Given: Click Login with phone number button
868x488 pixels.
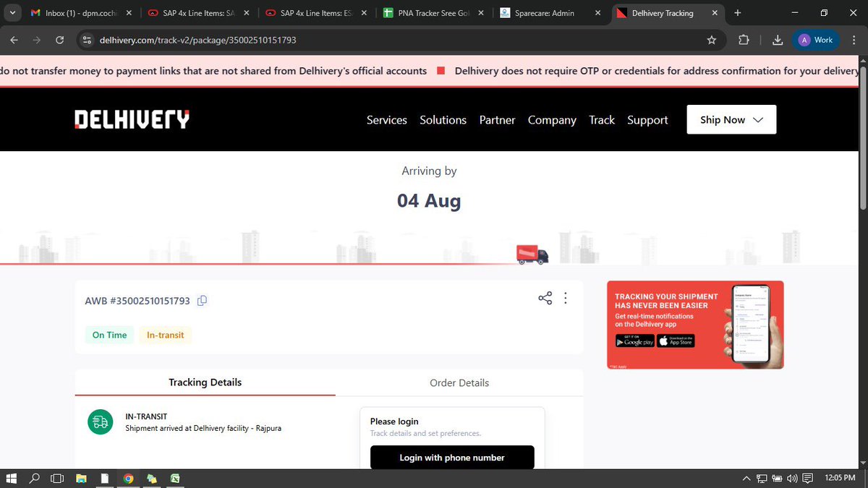Looking at the screenshot, I should point(452,458).
